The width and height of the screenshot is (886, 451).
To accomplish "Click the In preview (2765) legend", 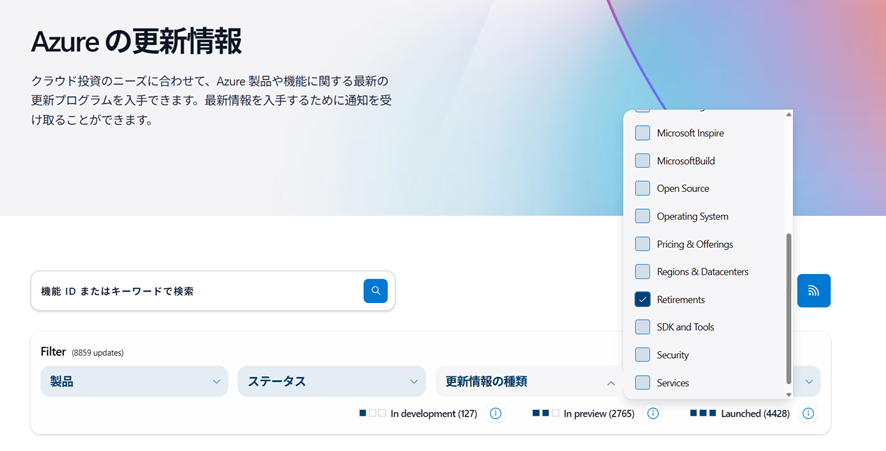I will click(583, 413).
